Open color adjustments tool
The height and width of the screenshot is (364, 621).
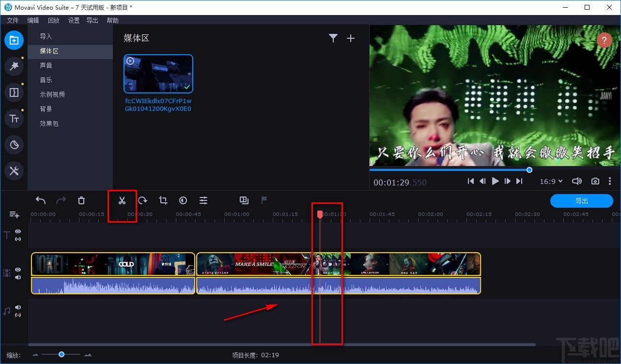183,200
